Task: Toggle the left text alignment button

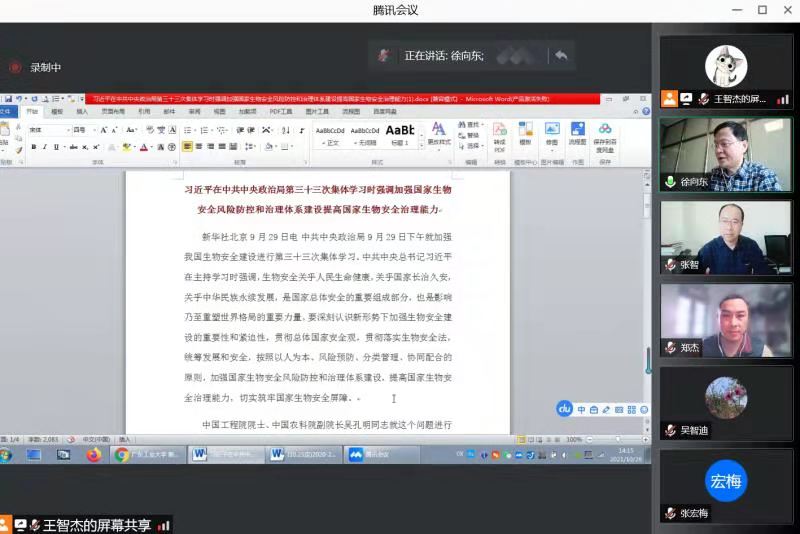Action: tap(187, 147)
